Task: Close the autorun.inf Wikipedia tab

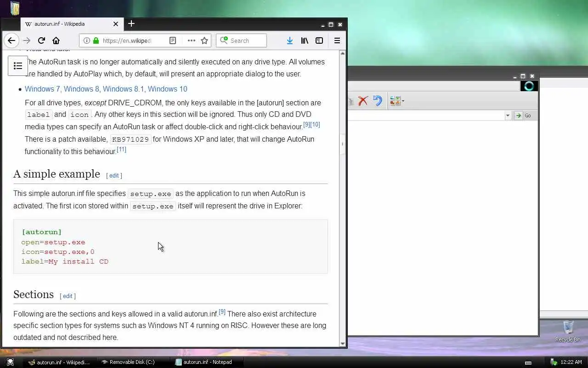Action: point(116,24)
